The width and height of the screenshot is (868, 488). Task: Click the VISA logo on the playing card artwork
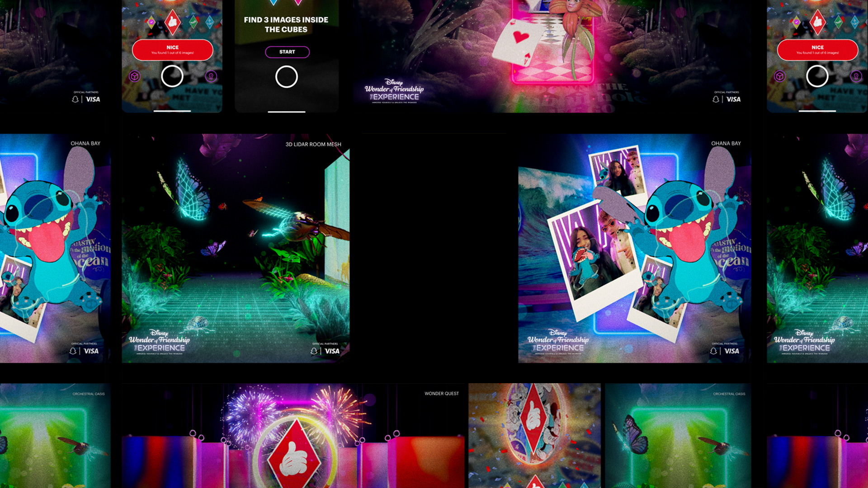point(733,99)
